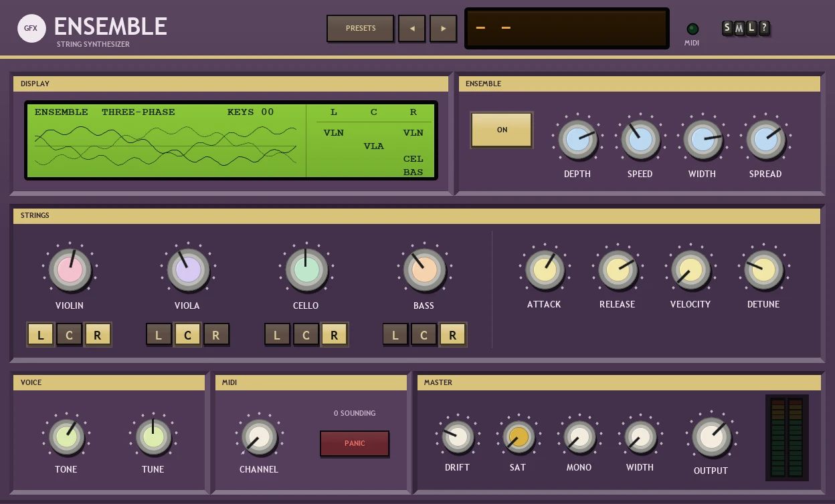835x504 pixels.
Task: Click the orange SAT knob
Action: click(x=519, y=437)
